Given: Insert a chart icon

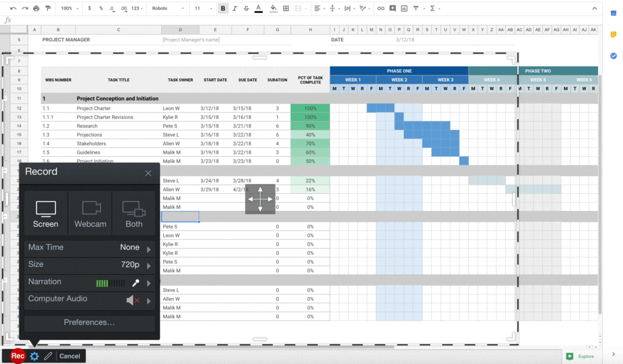Looking at the screenshot, I should pyautogui.click(x=404, y=9).
